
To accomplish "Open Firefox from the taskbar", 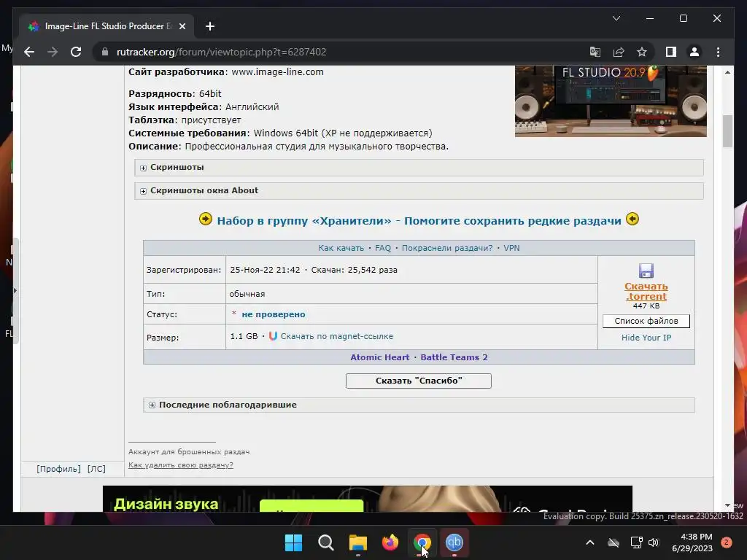I will (390, 542).
